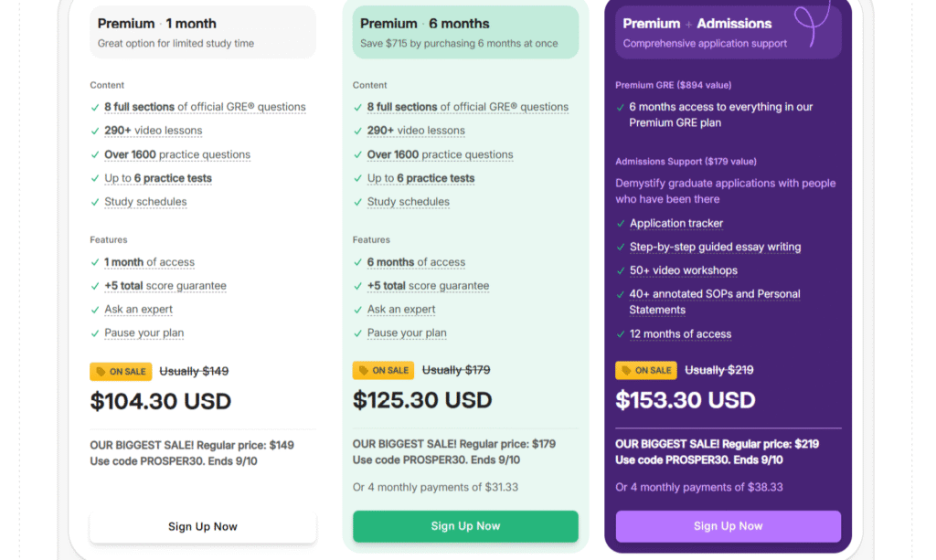Screen dimensions: 936x560
Task: Open "Pause your plan" in the 6 months plan
Action: [407, 333]
